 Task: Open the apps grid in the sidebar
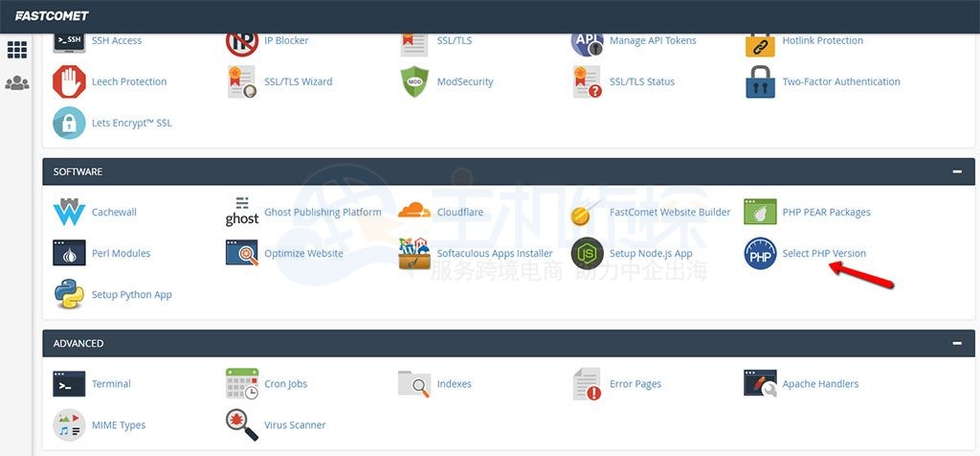16,50
